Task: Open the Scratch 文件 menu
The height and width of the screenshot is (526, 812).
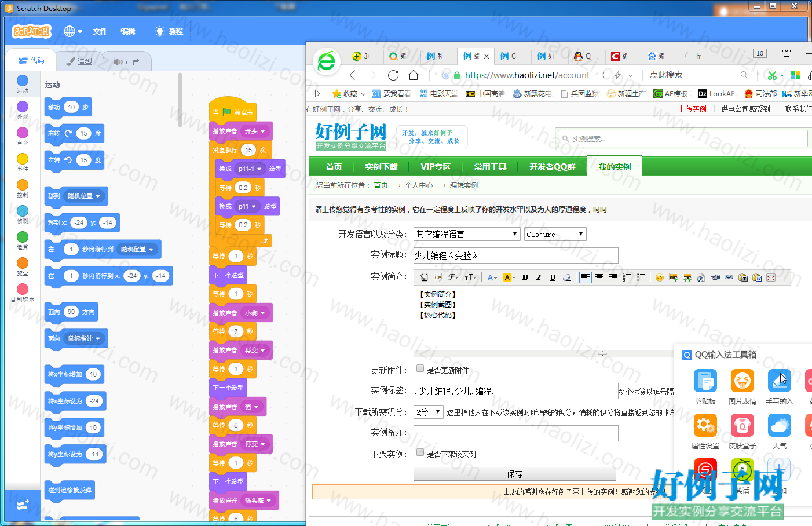Action: click(x=100, y=31)
